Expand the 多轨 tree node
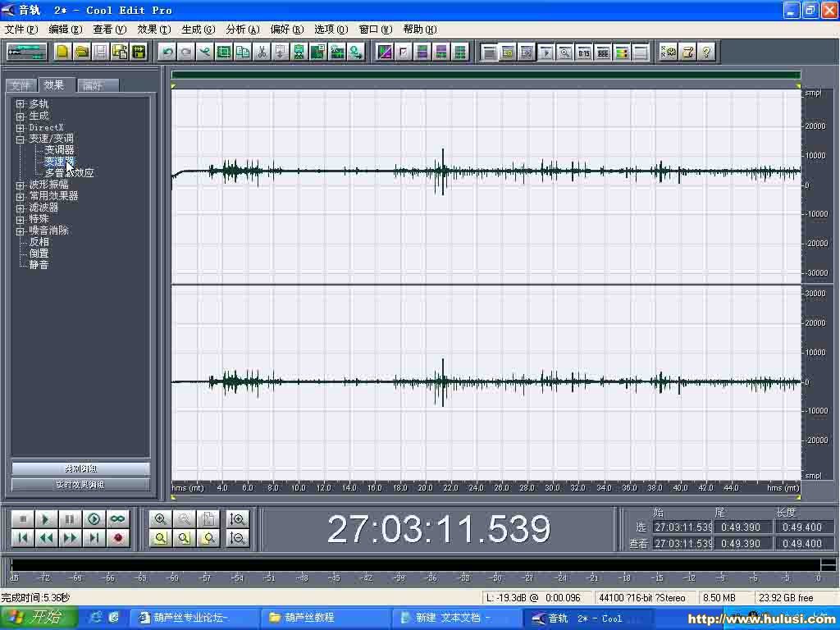The height and width of the screenshot is (630, 840). 21,104
